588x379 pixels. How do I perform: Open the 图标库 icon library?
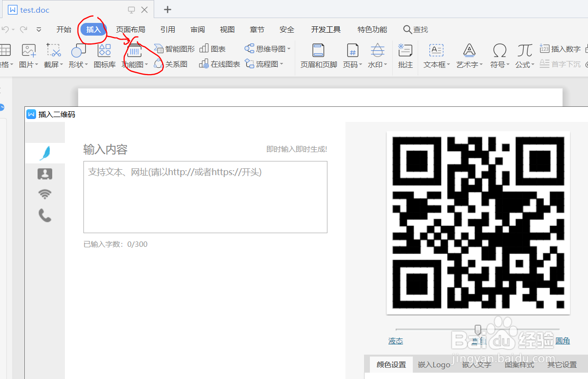click(104, 55)
